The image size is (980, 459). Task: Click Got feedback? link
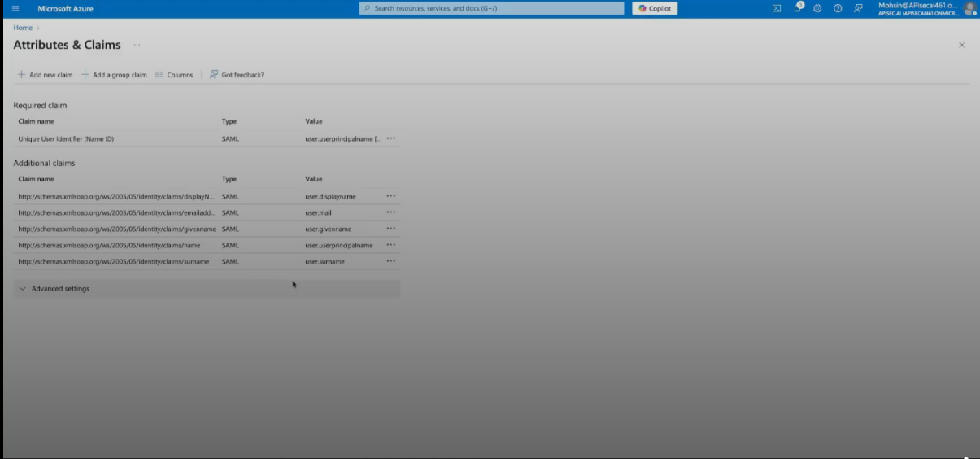tap(237, 75)
